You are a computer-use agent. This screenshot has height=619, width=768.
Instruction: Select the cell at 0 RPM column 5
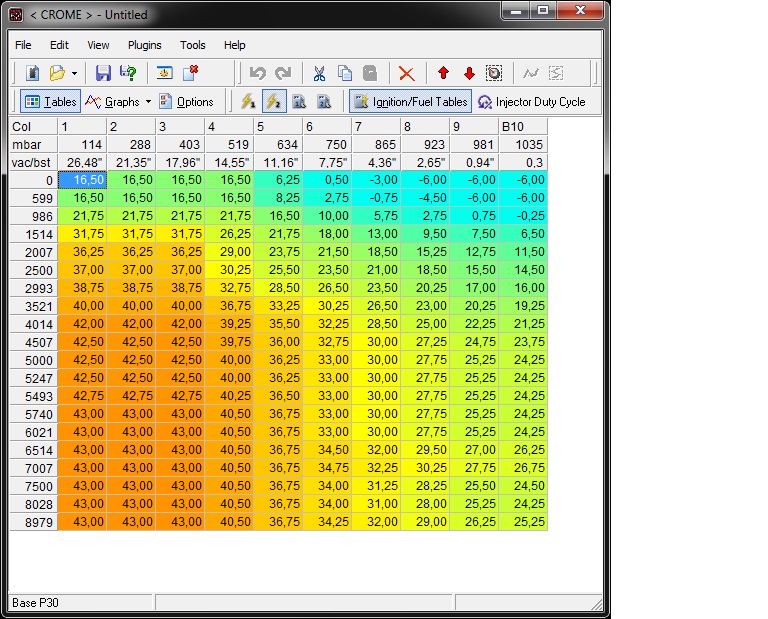pos(278,180)
